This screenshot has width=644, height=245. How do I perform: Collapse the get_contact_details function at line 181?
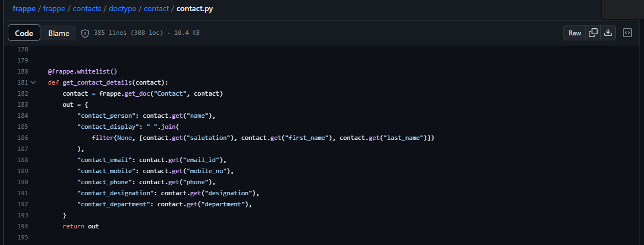33,82
